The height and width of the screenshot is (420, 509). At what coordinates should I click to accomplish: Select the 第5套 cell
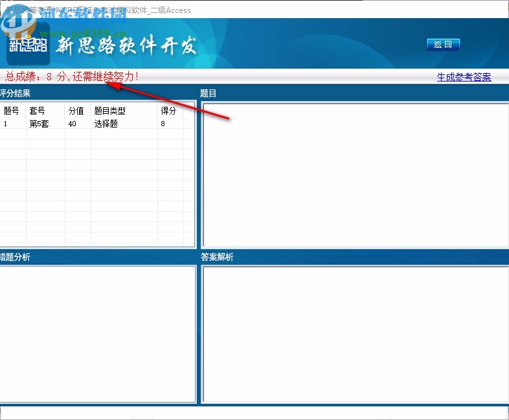(x=45, y=124)
